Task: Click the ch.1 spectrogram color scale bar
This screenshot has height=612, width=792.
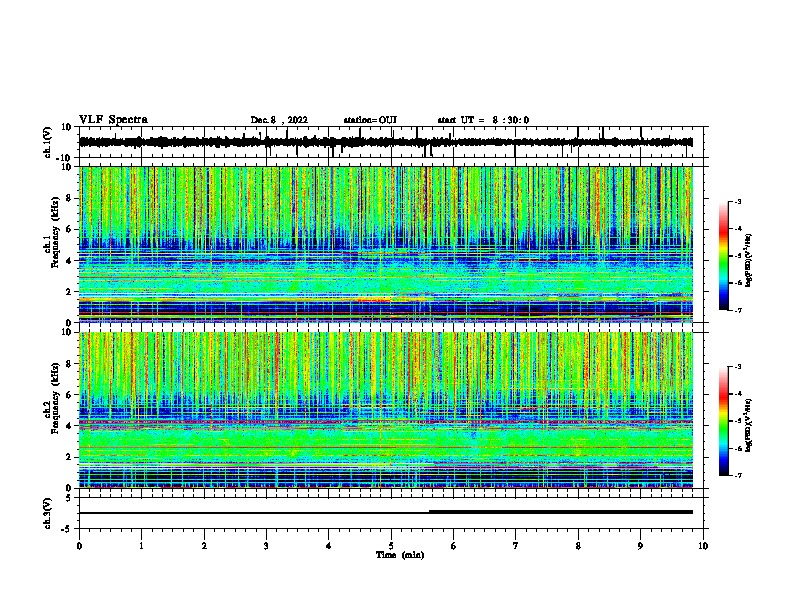Action: pos(723,256)
